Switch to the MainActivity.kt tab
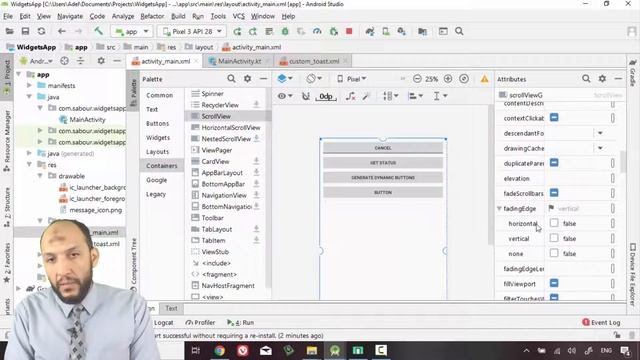This screenshot has width=640, height=360. (x=239, y=61)
